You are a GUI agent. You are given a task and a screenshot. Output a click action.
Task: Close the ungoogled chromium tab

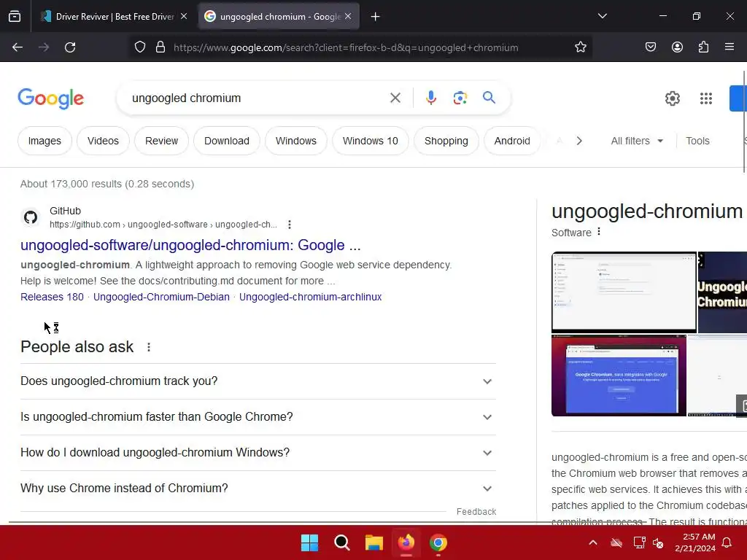[348, 16]
